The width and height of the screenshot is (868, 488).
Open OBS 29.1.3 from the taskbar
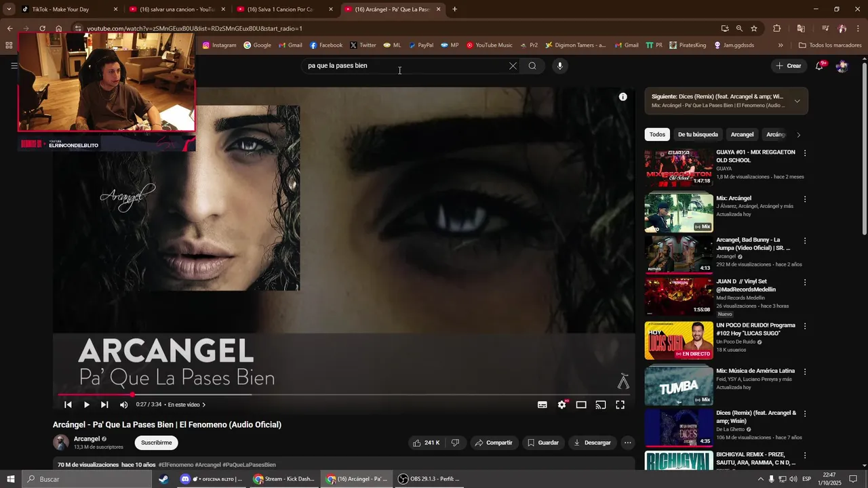pos(429,479)
